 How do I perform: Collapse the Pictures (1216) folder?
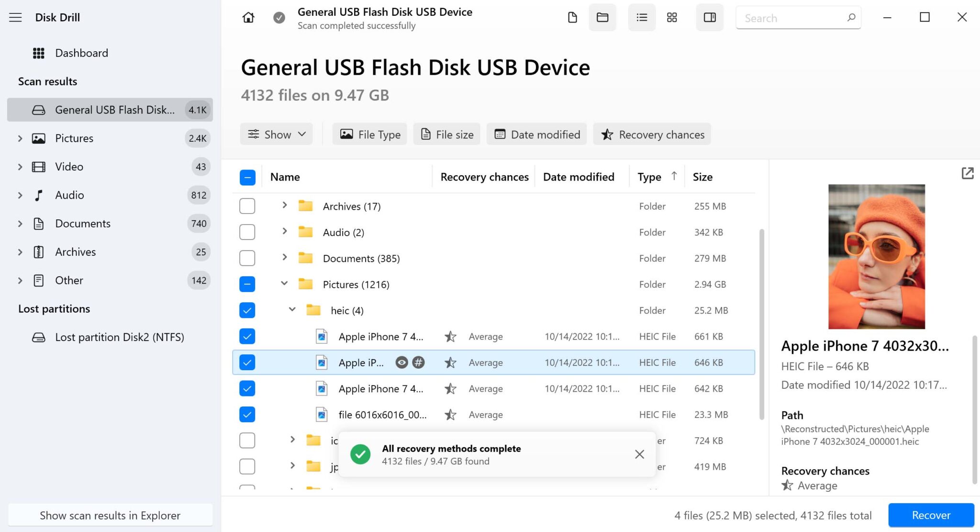click(284, 283)
